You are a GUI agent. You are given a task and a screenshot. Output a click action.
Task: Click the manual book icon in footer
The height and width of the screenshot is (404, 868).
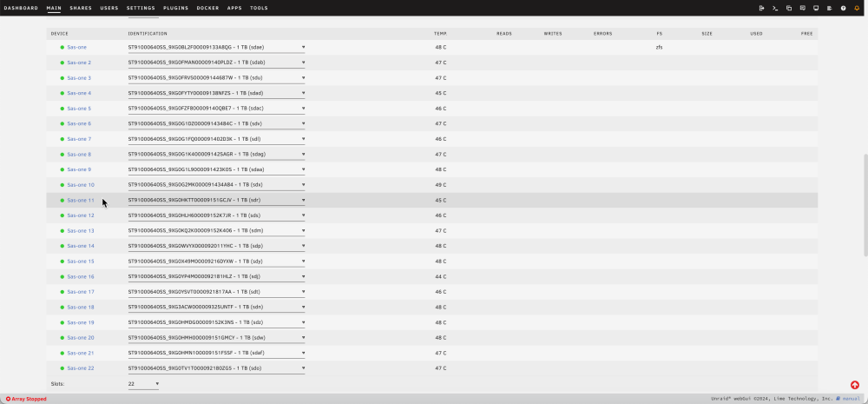pyautogui.click(x=838, y=399)
